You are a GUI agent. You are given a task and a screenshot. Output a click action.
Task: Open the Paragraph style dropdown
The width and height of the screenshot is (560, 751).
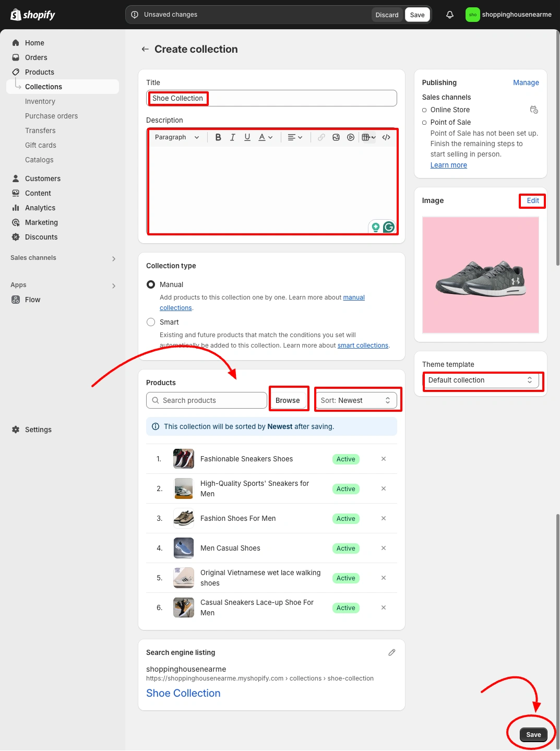click(177, 137)
